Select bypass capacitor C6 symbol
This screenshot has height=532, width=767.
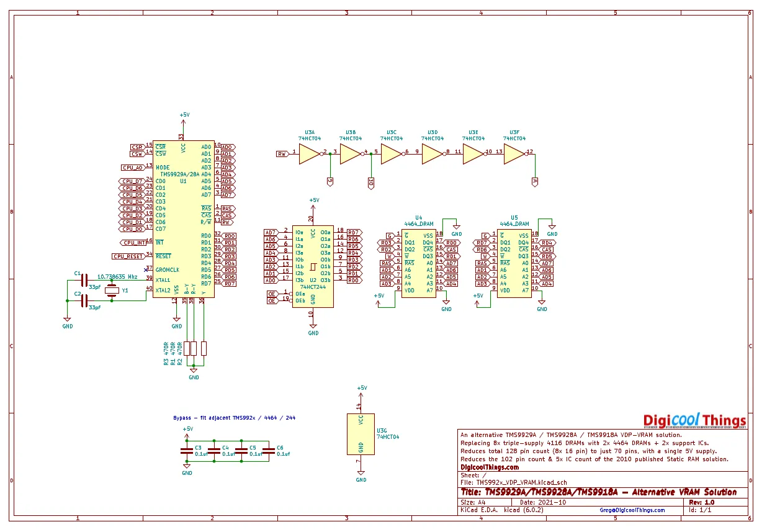click(x=269, y=451)
